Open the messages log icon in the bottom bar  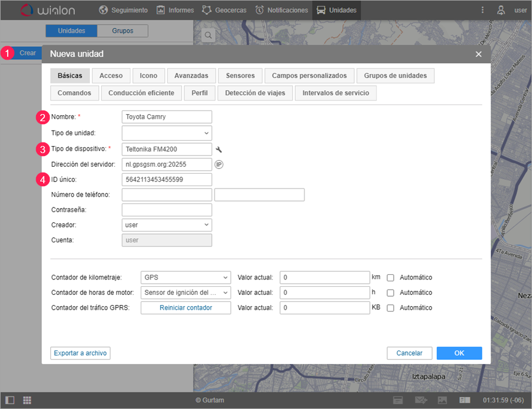pyautogui.click(x=398, y=400)
